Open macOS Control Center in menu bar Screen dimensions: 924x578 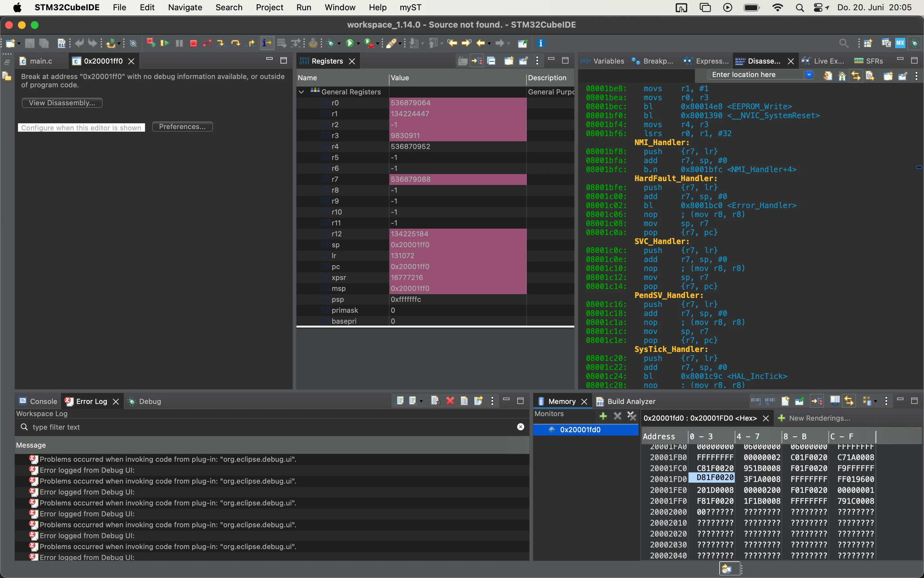click(818, 8)
